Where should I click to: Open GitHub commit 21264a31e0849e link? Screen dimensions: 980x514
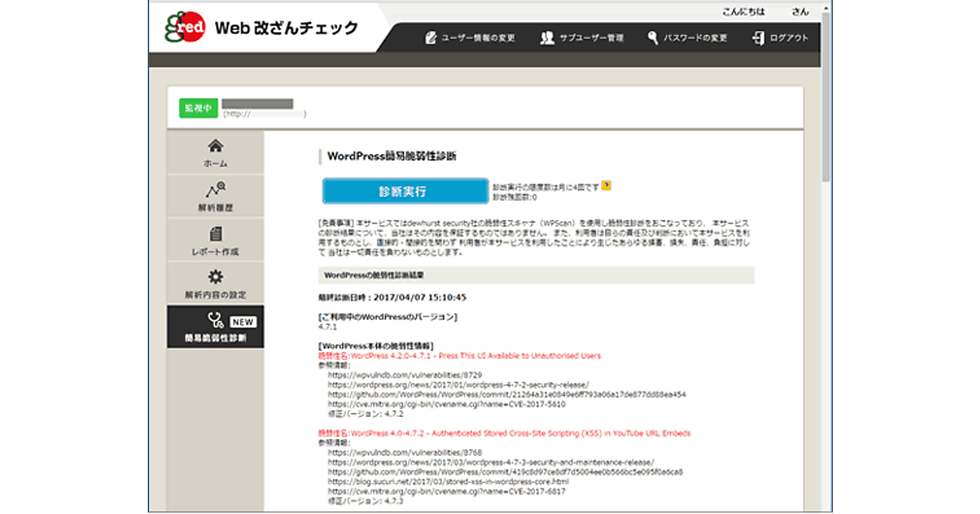pos(506,394)
